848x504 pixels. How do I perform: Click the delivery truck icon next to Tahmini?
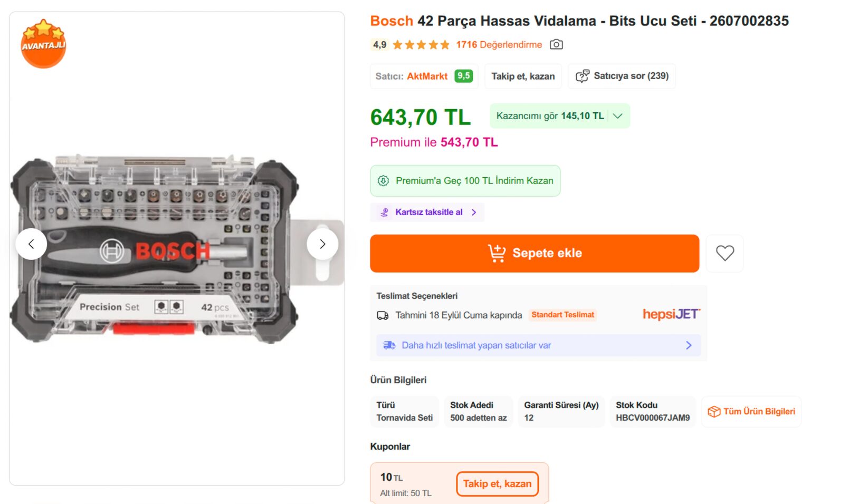click(x=383, y=315)
